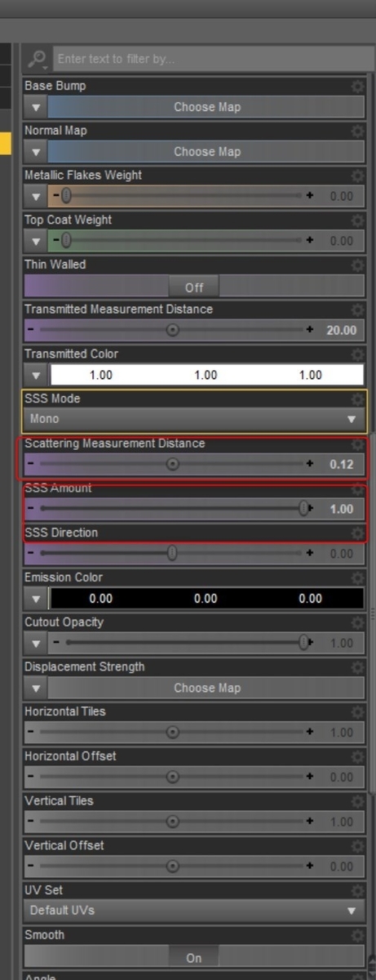Open Smooth property gear icon
The image size is (376, 980).
(357, 936)
